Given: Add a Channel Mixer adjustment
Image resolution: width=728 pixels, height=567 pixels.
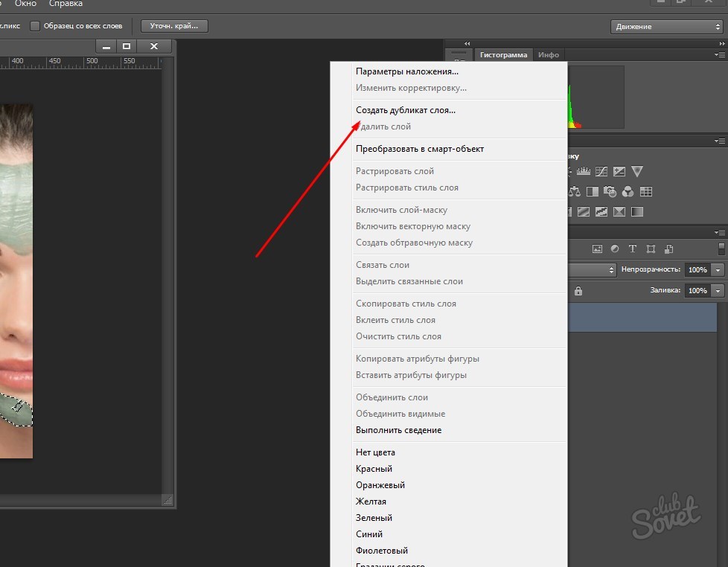Looking at the screenshot, I should click(x=628, y=192).
